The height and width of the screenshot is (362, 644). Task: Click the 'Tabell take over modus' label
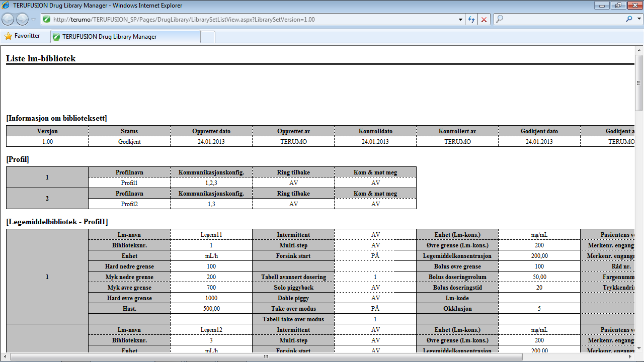[x=293, y=319]
